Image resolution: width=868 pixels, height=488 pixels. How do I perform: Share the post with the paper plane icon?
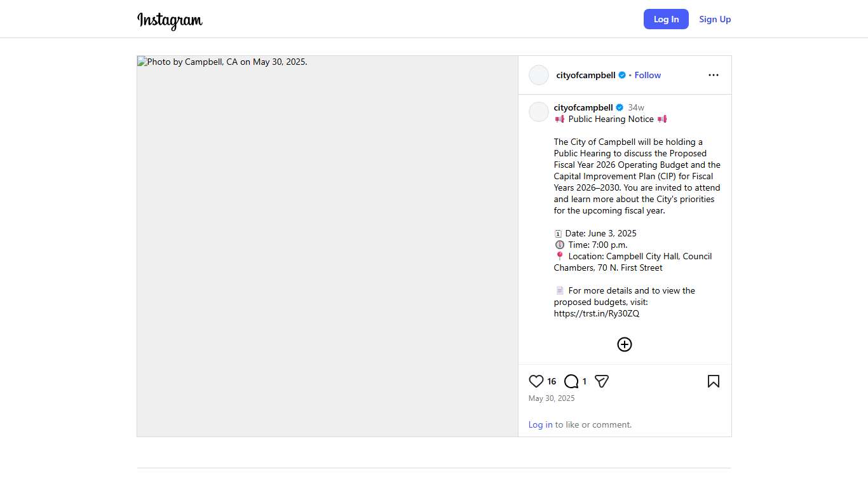[x=602, y=381]
